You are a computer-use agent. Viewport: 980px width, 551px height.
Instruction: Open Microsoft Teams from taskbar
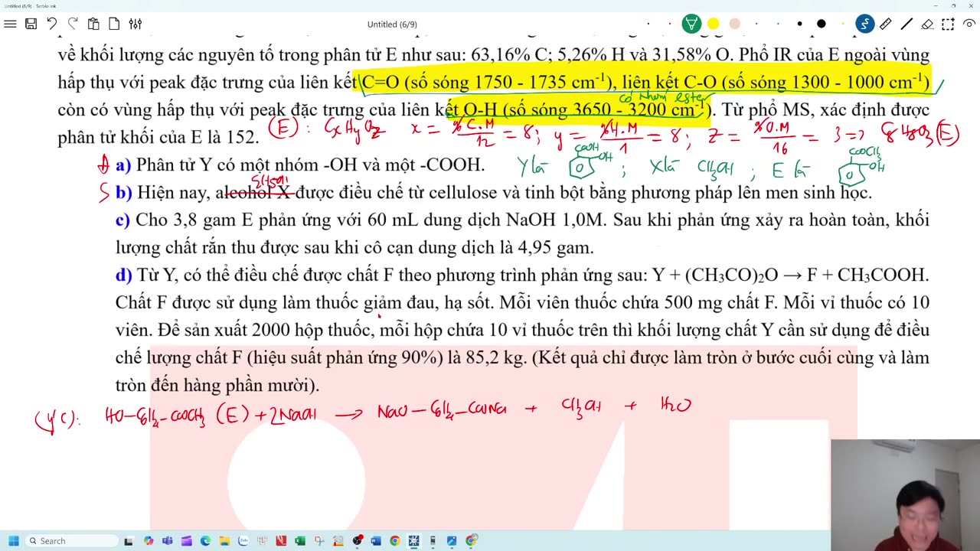tap(167, 541)
